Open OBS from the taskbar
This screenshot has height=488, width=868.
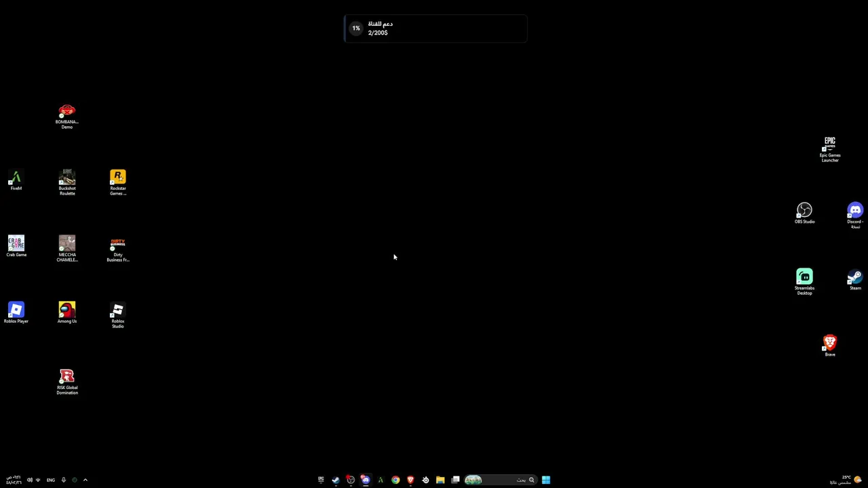coord(351,480)
